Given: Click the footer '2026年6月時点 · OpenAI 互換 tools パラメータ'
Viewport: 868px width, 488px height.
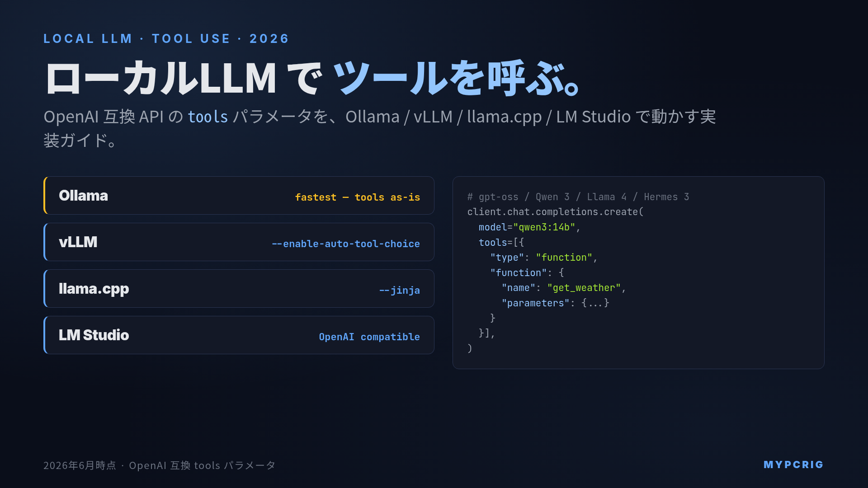Looking at the screenshot, I should [159, 465].
